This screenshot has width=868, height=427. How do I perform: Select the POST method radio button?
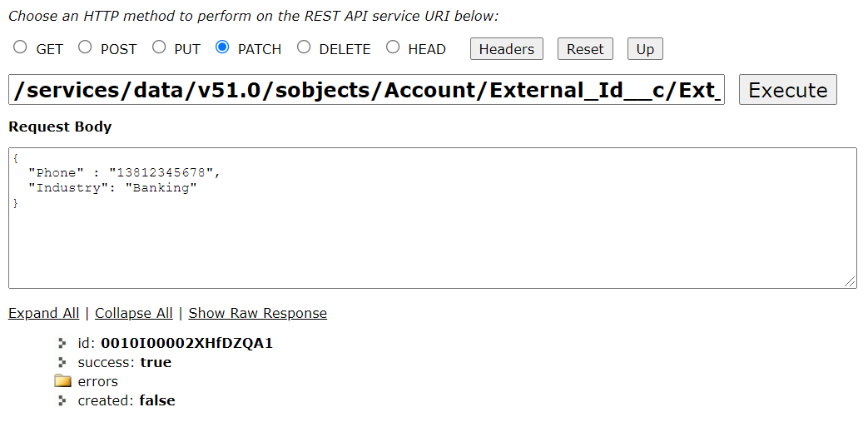click(x=85, y=47)
